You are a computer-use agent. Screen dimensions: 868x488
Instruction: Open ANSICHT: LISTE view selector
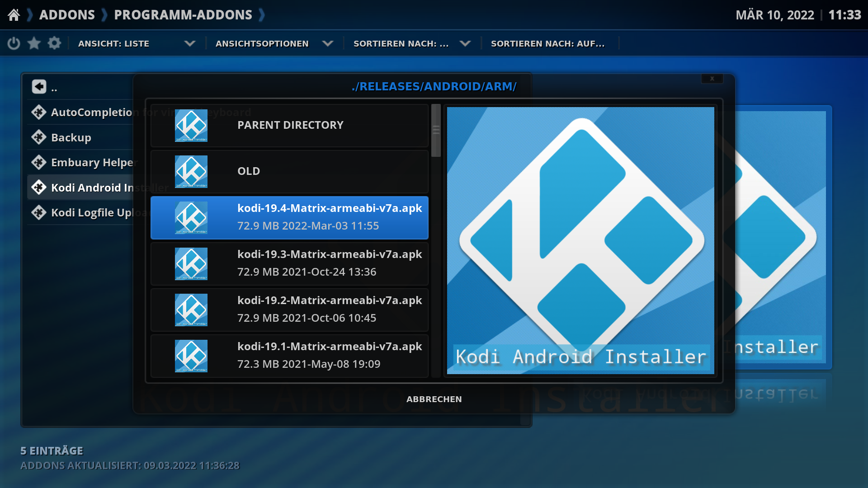(137, 43)
